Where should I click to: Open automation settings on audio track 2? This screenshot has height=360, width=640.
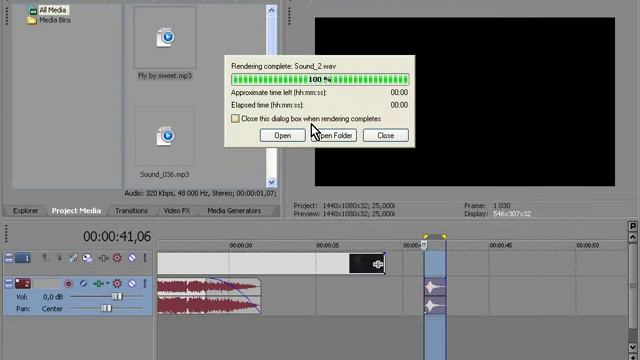tap(118, 283)
